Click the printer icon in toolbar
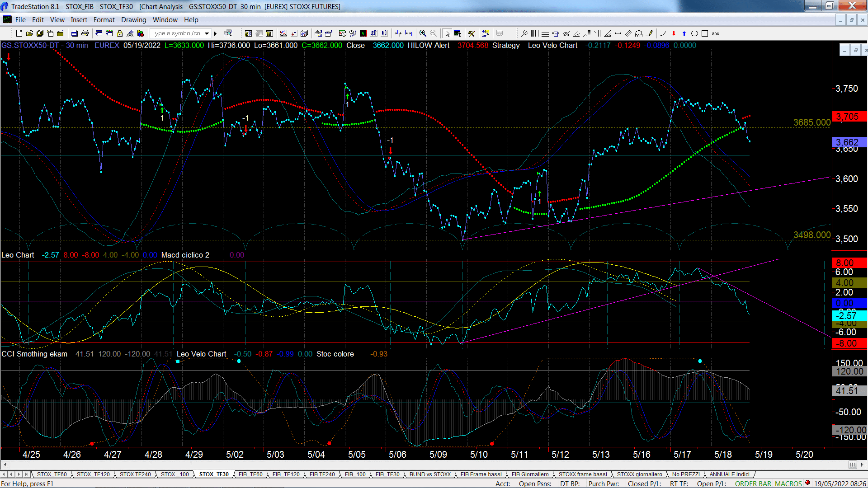 (85, 33)
